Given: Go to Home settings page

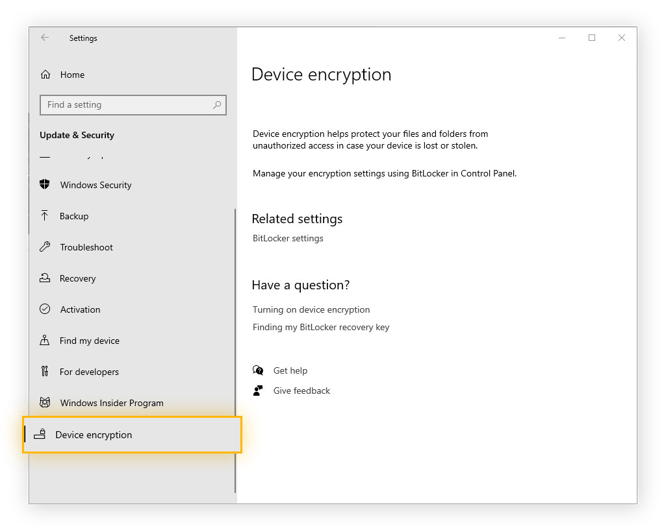Looking at the screenshot, I should [72, 75].
